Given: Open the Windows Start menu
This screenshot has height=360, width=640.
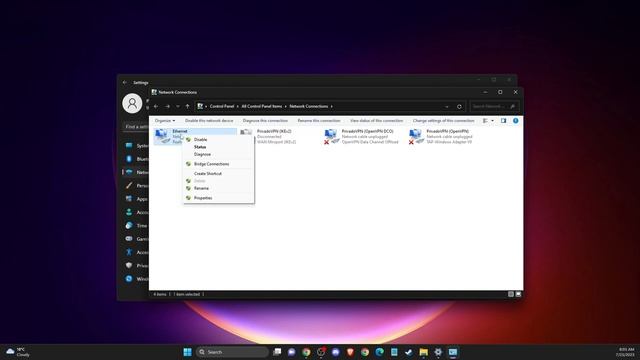Looking at the screenshot, I should pyautogui.click(x=187, y=352).
